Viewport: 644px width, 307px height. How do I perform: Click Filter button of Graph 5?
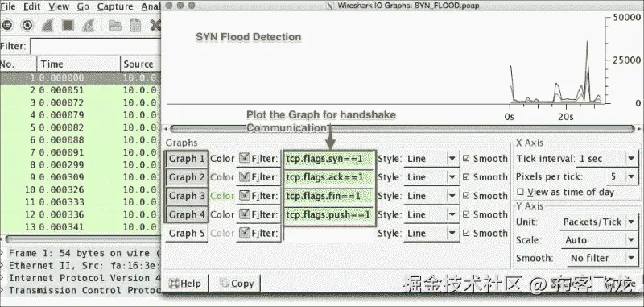(258, 234)
